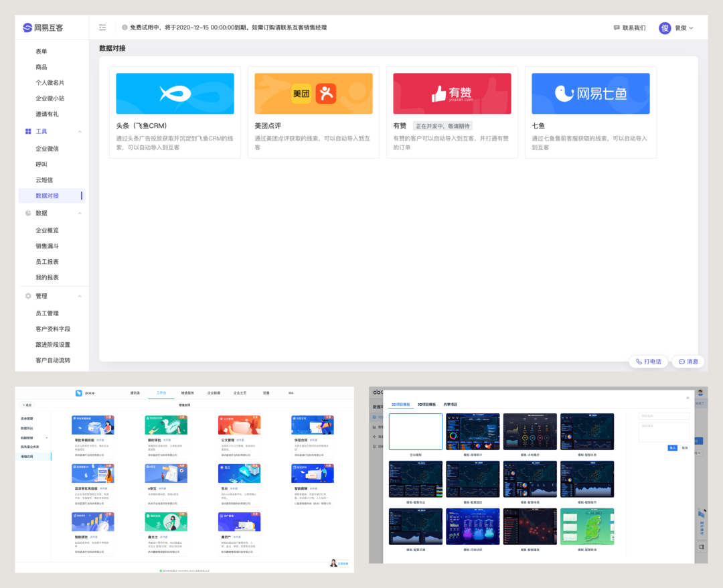723x588 pixels.
Task: Click the 美团点评 logo banner
Action: pyautogui.click(x=313, y=94)
